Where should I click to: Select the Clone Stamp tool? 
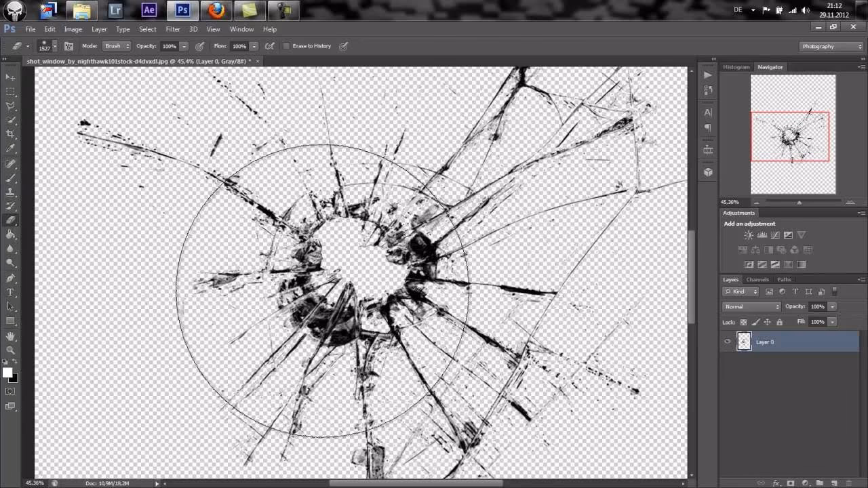10,192
